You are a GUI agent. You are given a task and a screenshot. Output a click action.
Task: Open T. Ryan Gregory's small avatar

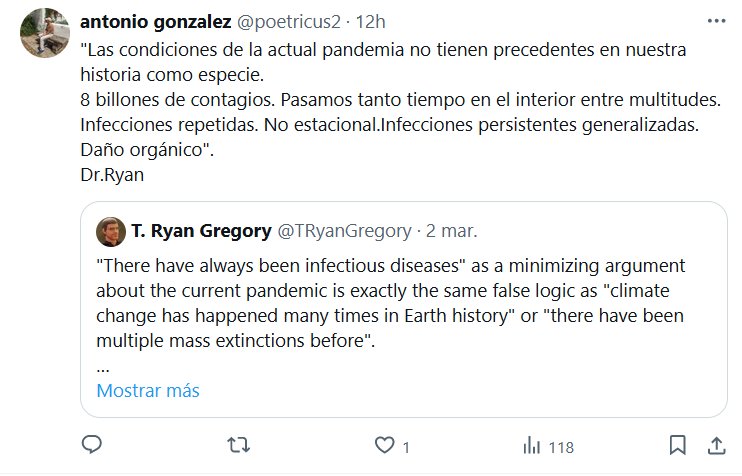click(110, 232)
